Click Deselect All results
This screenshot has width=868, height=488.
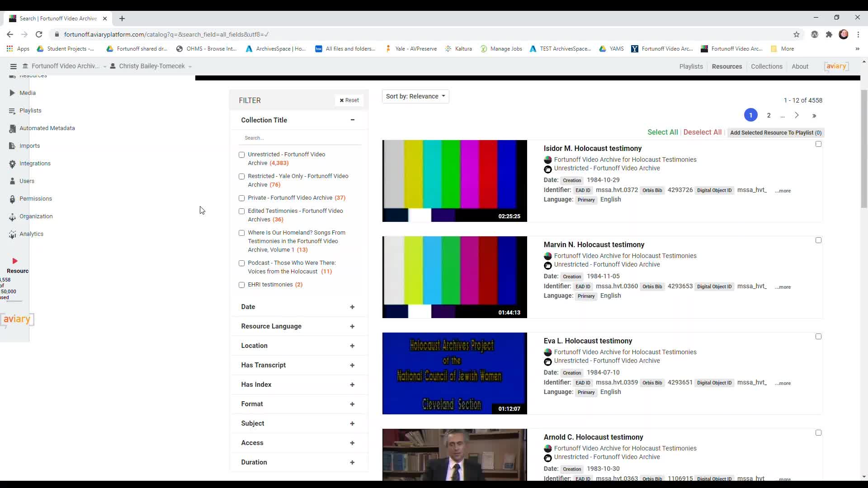pos(702,132)
